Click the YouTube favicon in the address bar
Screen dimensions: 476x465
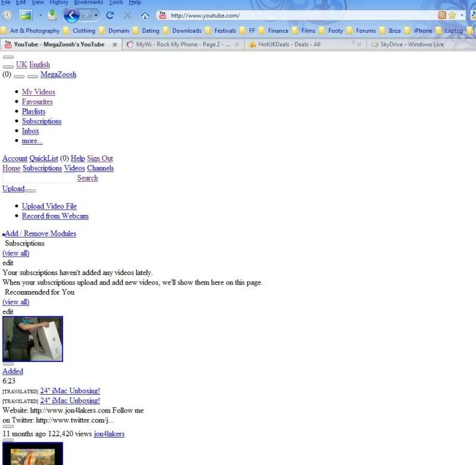(x=163, y=15)
